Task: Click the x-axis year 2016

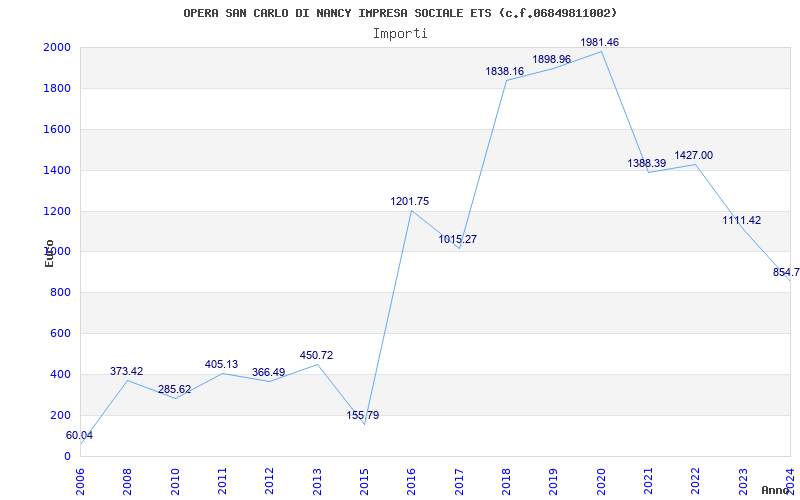Action: point(412,482)
